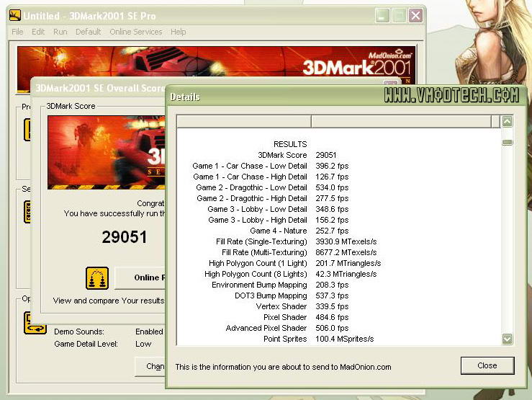Click the '201.7 MTriangles/s' value
This screenshot has width=532, height=400.
[348, 264]
